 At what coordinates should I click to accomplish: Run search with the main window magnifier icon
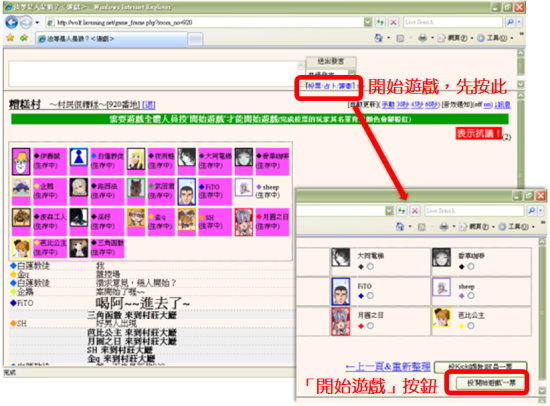[510, 22]
